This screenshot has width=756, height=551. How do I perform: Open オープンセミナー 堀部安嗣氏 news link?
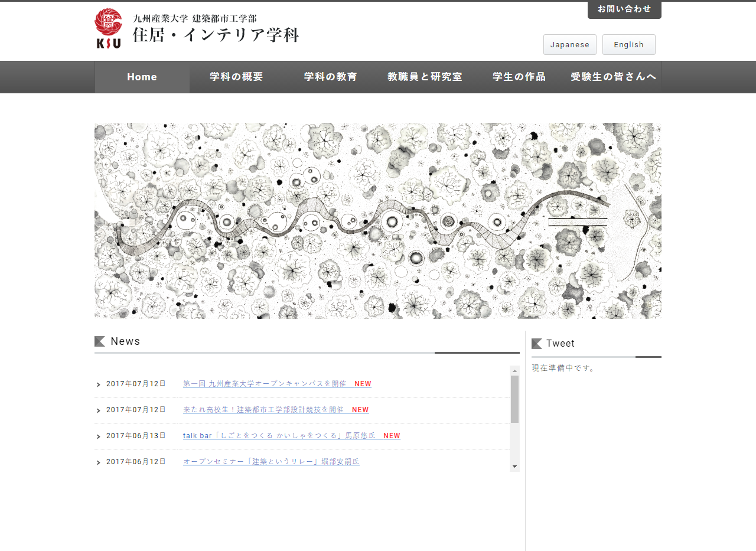(x=271, y=462)
